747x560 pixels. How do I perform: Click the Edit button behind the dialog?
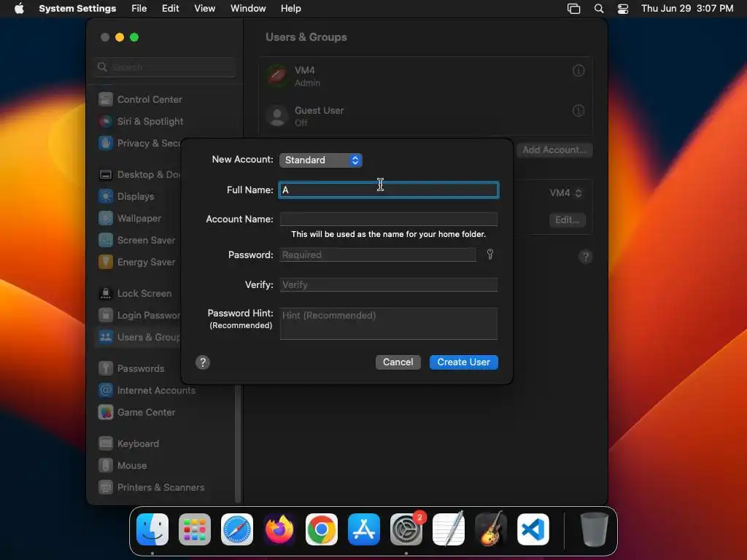point(567,220)
